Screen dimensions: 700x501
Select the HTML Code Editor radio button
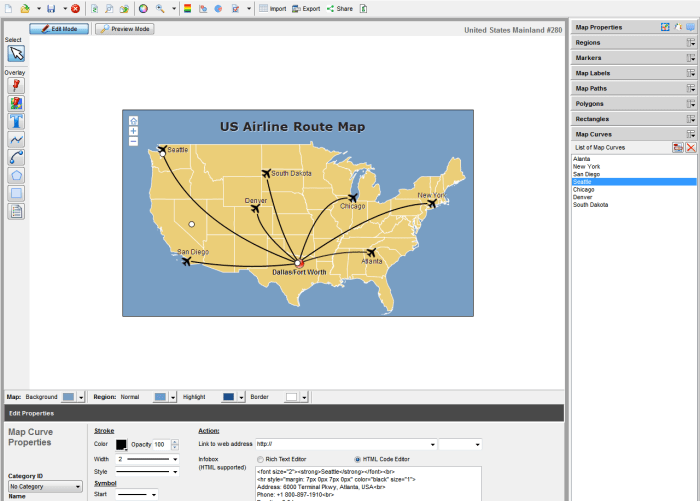[357, 459]
